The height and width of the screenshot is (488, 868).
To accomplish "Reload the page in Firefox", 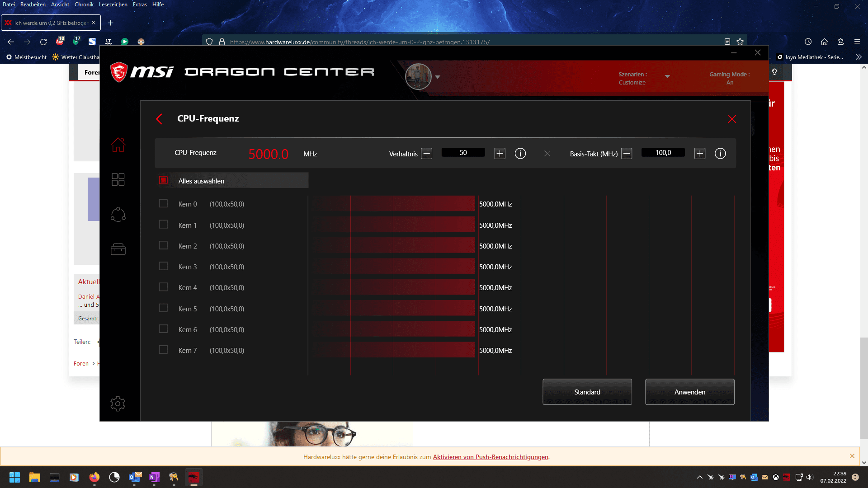I will click(x=43, y=42).
